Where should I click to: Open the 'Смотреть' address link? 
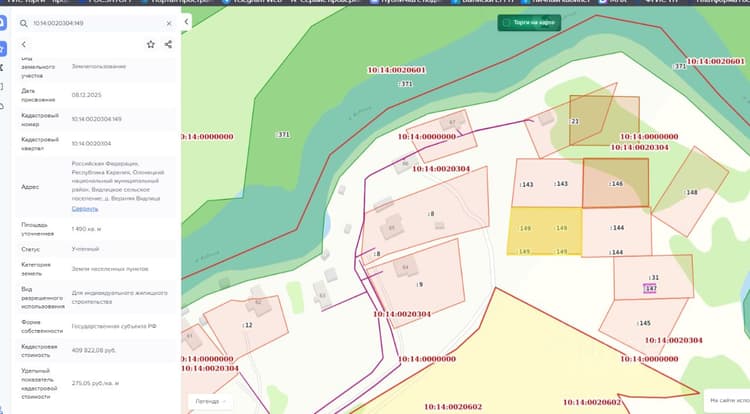pyautogui.click(x=85, y=209)
